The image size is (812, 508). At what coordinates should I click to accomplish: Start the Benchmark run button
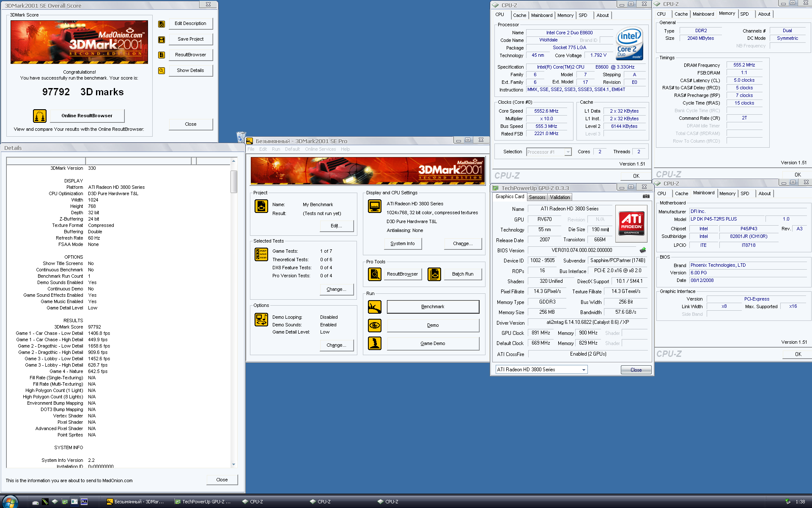(x=433, y=306)
